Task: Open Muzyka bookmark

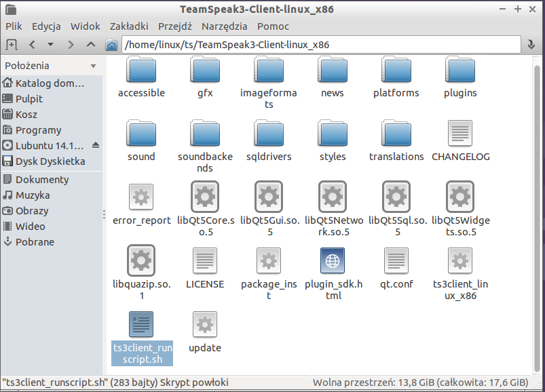Action: (x=52, y=195)
